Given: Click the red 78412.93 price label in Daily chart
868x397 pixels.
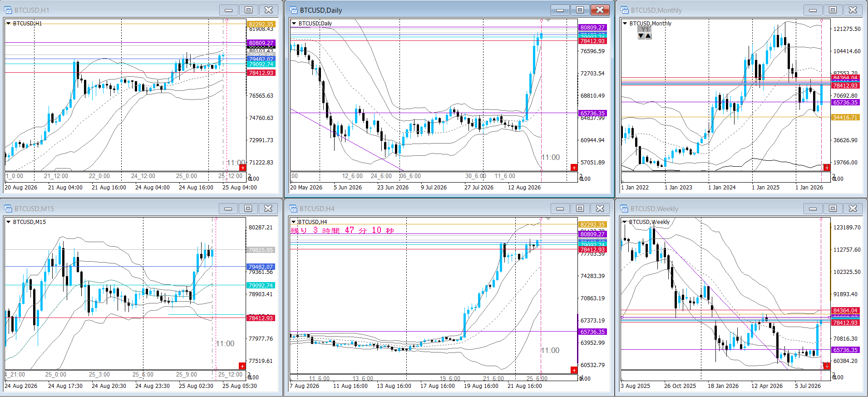Looking at the screenshot, I should 592,41.
